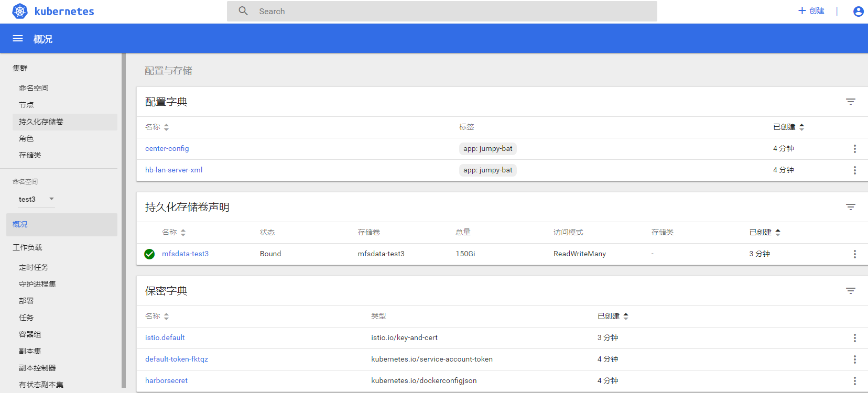Select 概况 in sidebar
Screen dimensions: 868x393
point(62,224)
